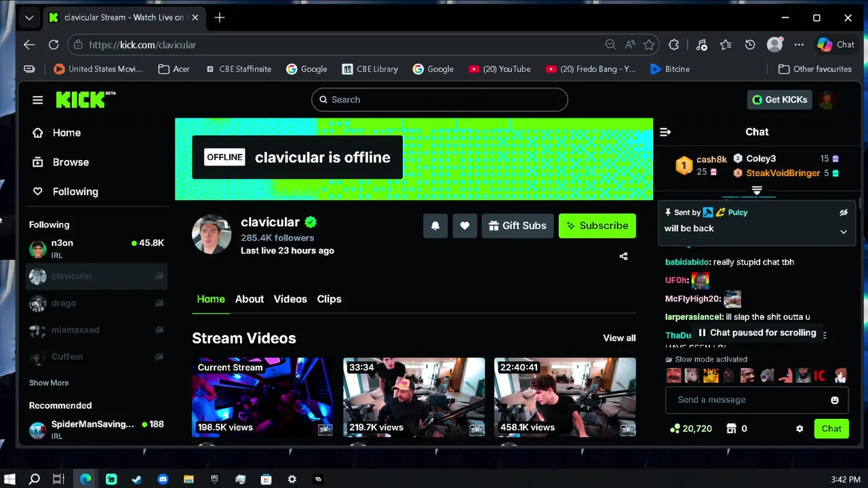This screenshot has height=488, width=868.
Task: Open the Bitcine bookmark
Action: click(669, 69)
